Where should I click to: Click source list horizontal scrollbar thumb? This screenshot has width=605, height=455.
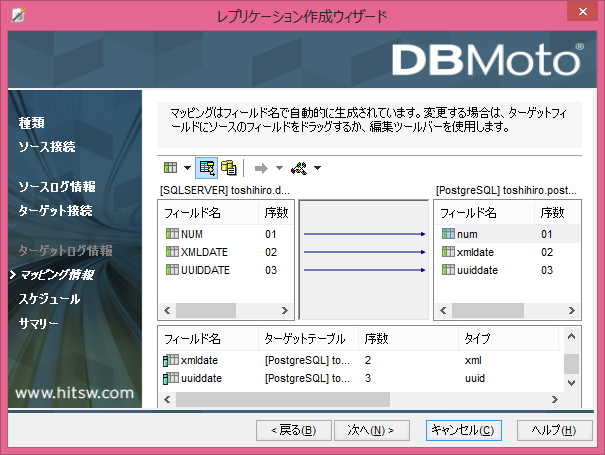(x=206, y=311)
